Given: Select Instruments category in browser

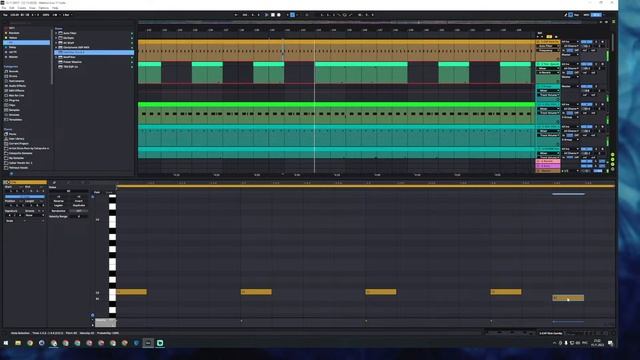Looking at the screenshot, I should 16,81.
